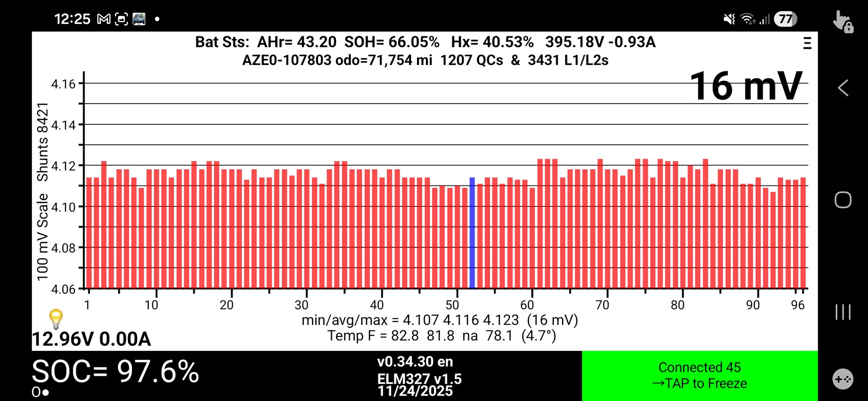Tap the Temp F readings line
This screenshot has height=401, width=868.
pyautogui.click(x=441, y=336)
